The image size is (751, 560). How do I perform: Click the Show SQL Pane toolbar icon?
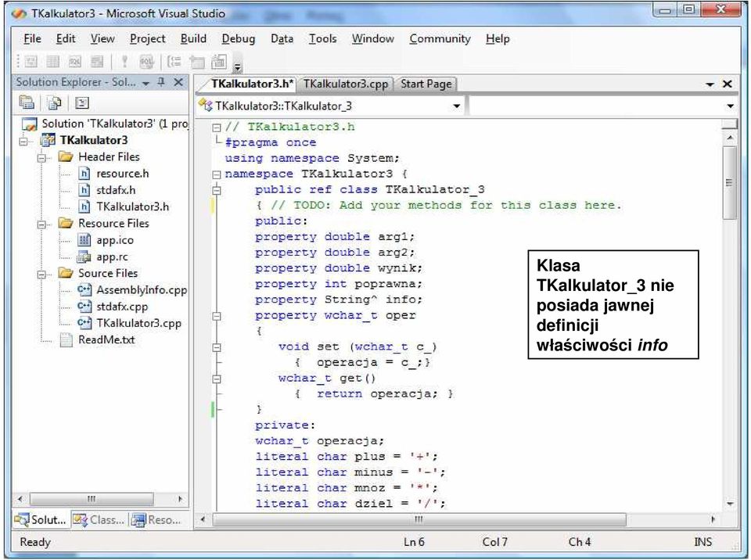click(x=75, y=61)
